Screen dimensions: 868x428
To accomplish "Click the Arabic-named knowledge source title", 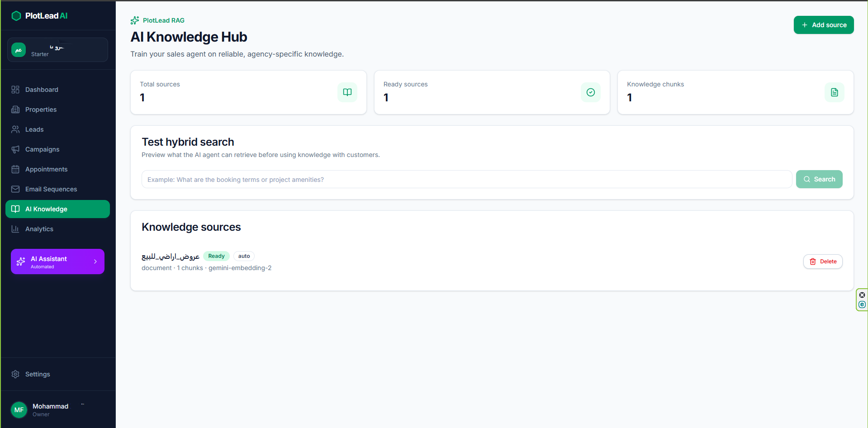I will click(x=171, y=257).
